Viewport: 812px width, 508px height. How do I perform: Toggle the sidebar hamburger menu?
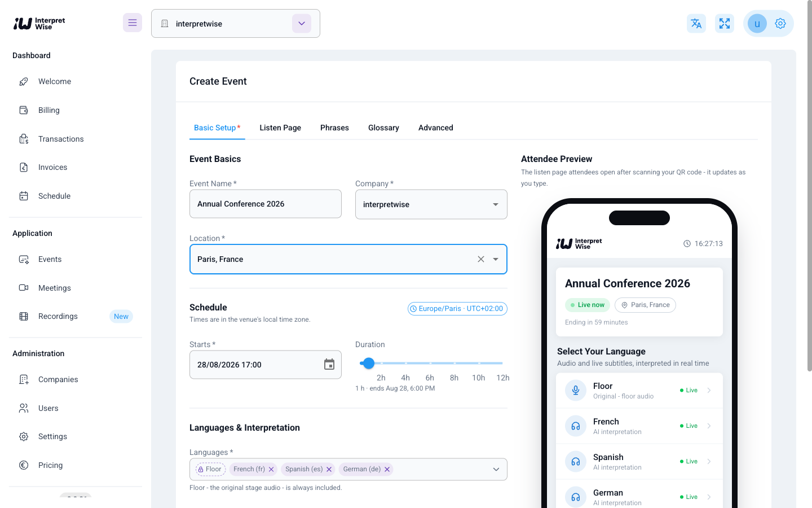(133, 23)
